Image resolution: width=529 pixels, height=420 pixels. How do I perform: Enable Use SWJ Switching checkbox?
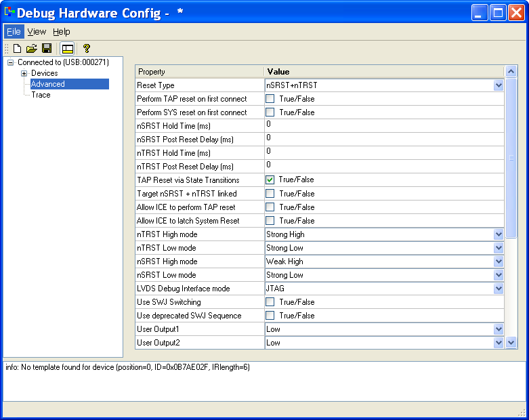(270, 302)
